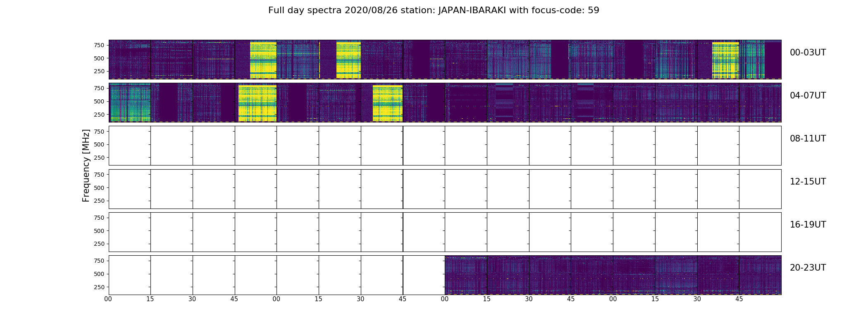The image size is (868, 331).
Task: Select the 00-03UT row label
Action: pos(808,53)
